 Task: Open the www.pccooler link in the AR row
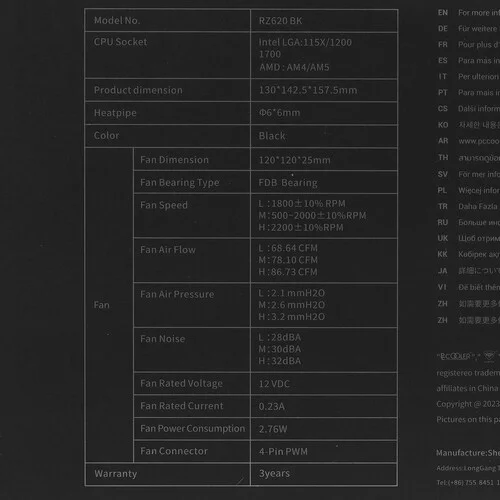479,141
